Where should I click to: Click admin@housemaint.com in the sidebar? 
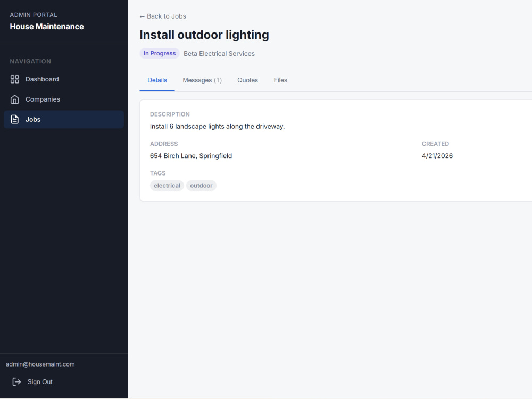[x=40, y=364]
